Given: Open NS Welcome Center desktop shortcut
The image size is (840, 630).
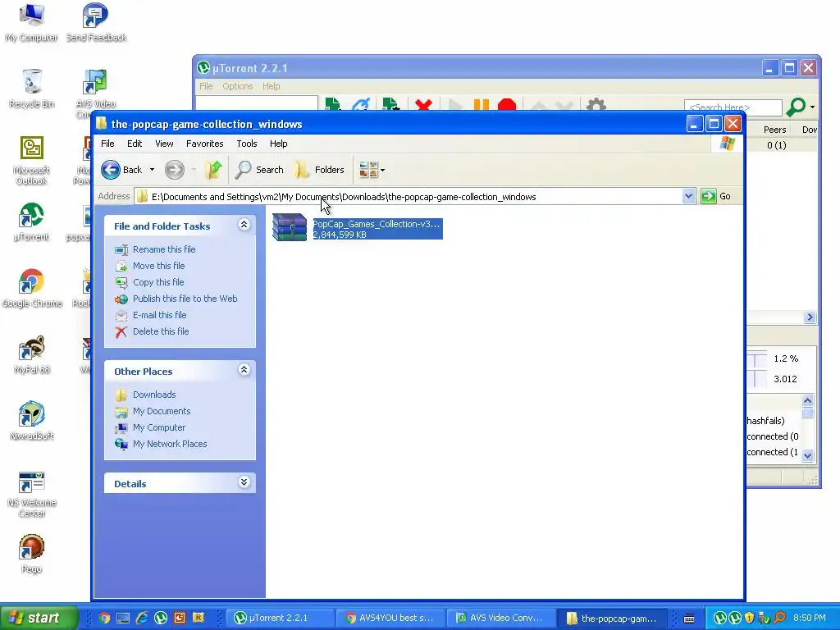Looking at the screenshot, I should pos(32,494).
